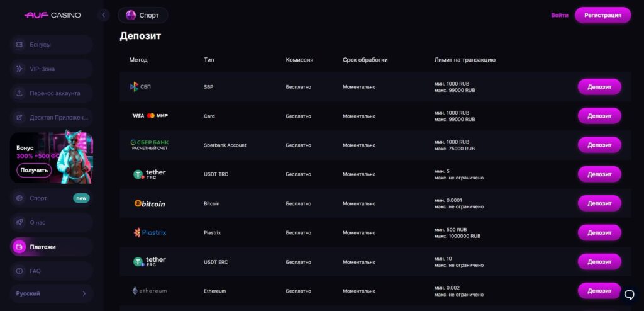Open the VIP-Зона sidebar item
Screen dimensions: 644x311
52,69
